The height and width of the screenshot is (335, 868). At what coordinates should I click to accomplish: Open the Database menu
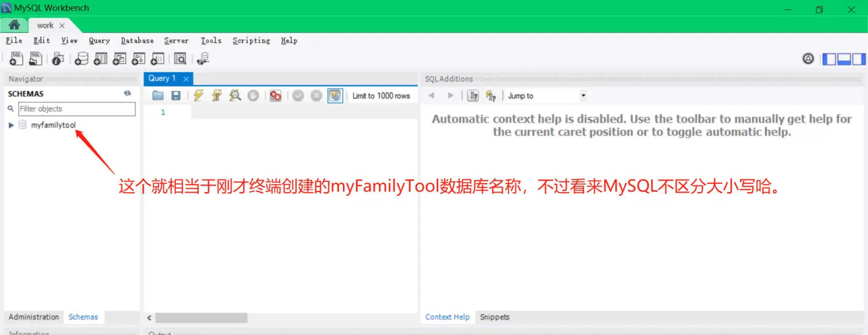click(137, 41)
